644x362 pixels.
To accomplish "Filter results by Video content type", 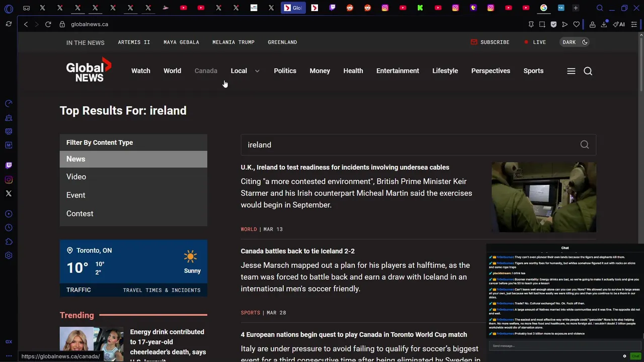I will [x=133, y=177].
